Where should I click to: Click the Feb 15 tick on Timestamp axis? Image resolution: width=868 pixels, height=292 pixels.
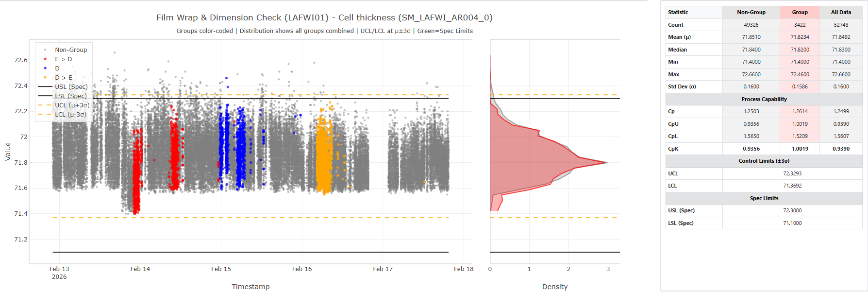click(221, 269)
